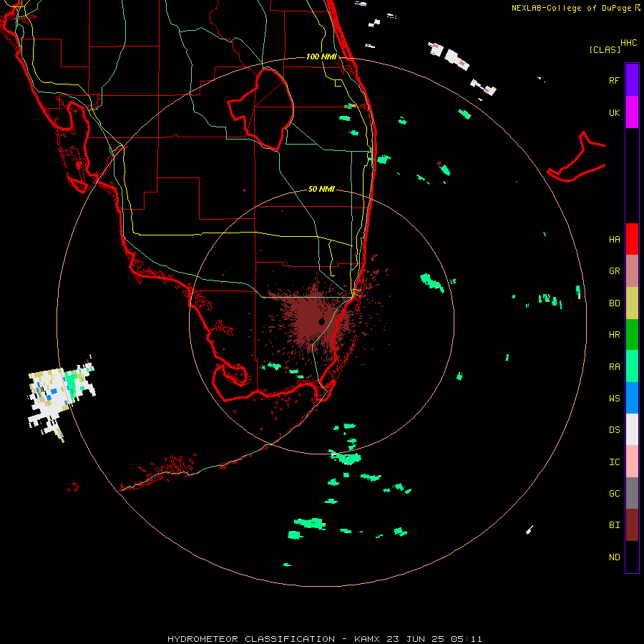Click the [CLAS] label
Screen dimensions: 644x644
[605, 49]
